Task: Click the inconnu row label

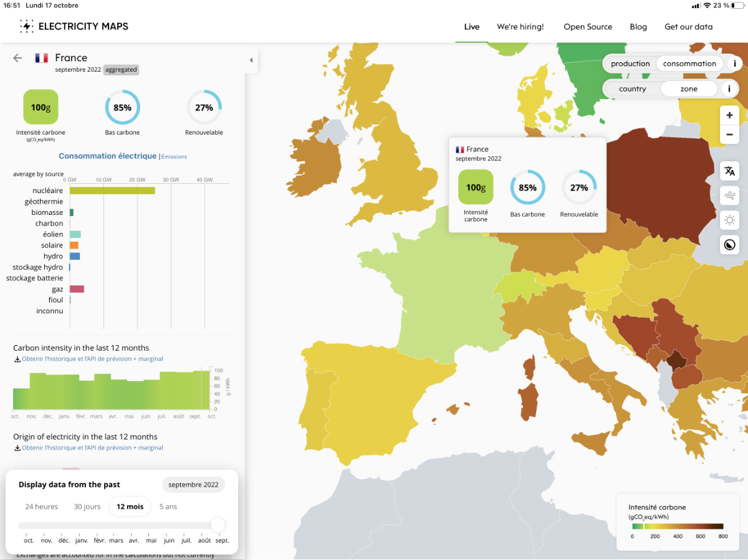Action: point(50,311)
